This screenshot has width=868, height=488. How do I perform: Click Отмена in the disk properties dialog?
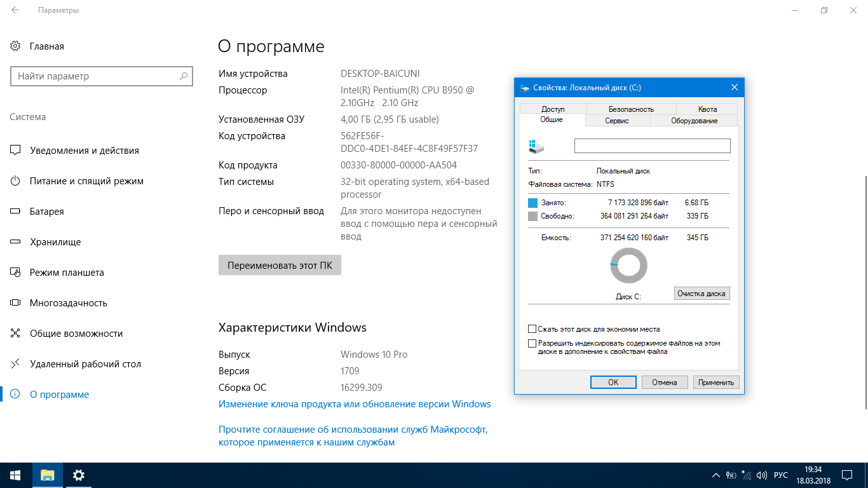pos(665,382)
